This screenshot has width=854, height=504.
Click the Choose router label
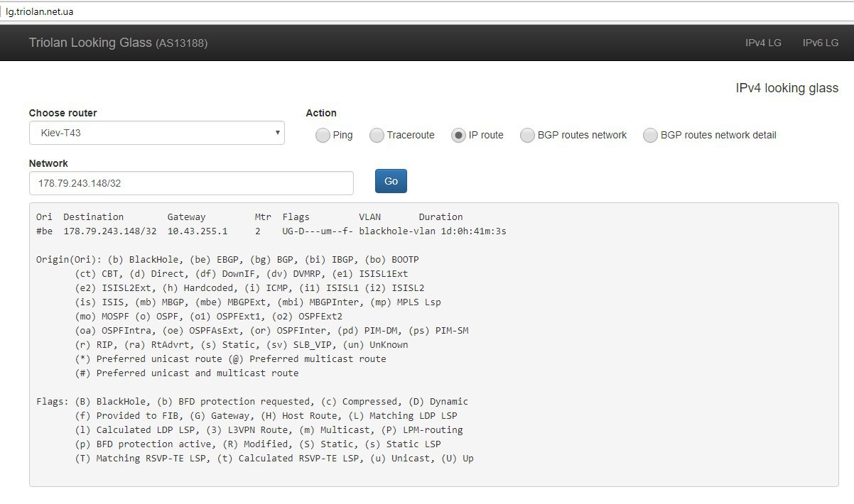[63, 113]
